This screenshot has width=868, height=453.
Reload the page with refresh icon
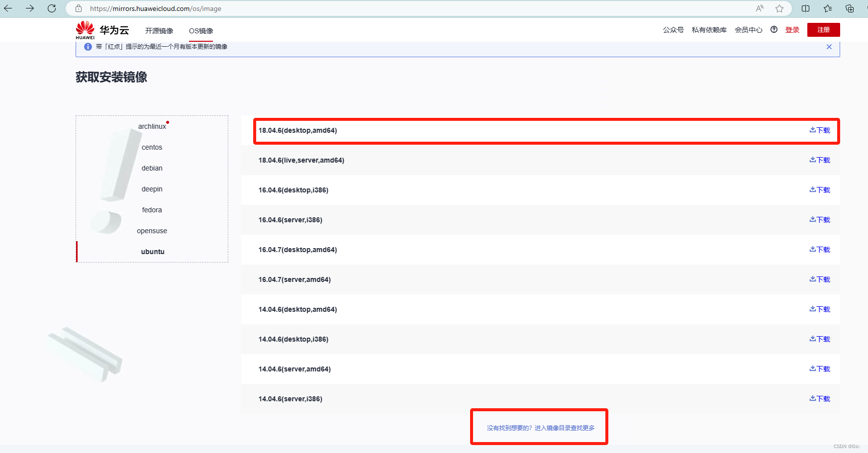click(x=52, y=8)
